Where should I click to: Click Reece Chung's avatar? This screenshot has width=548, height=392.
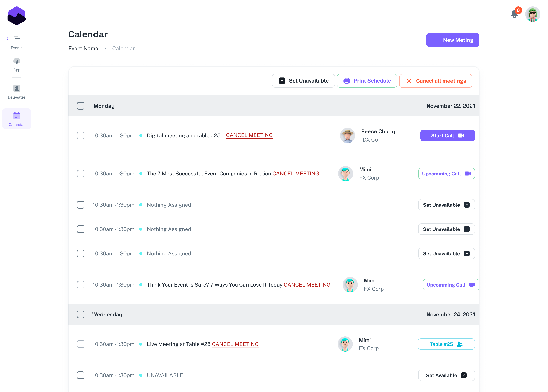tap(347, 135)
